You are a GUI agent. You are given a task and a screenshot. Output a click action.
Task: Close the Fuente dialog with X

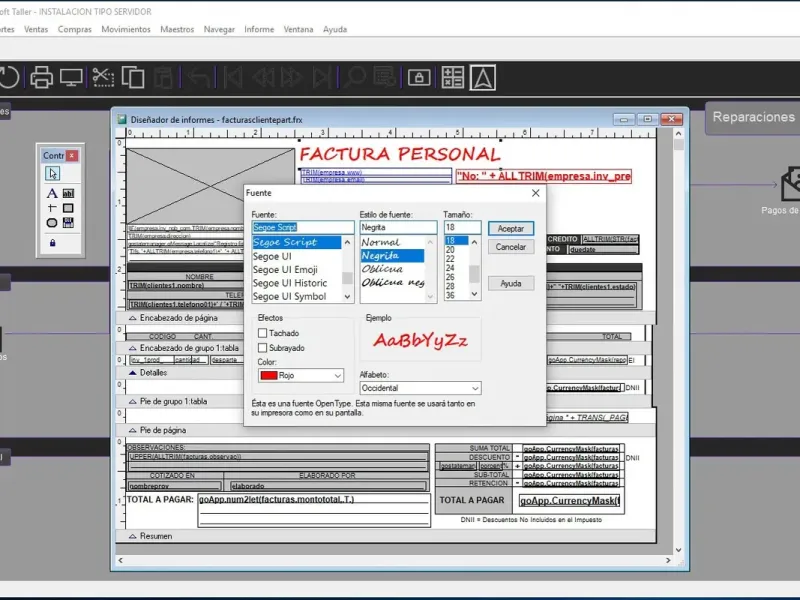coord(535,193)
